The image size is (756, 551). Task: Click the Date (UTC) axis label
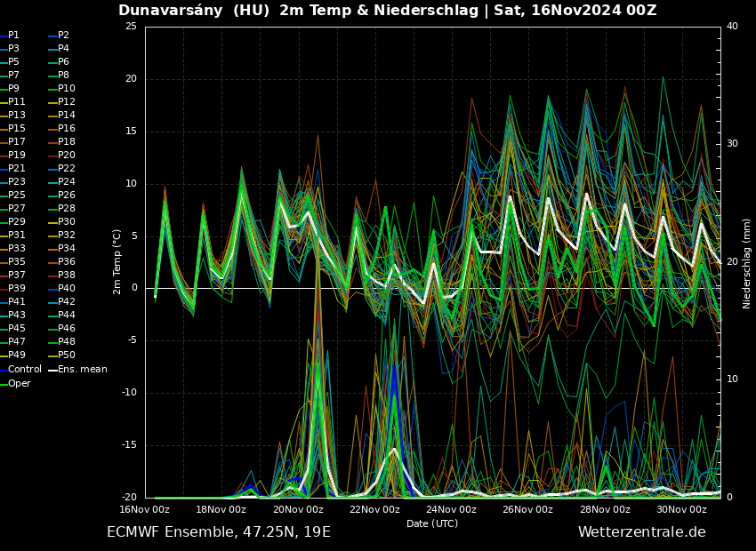tap(432, 523)
